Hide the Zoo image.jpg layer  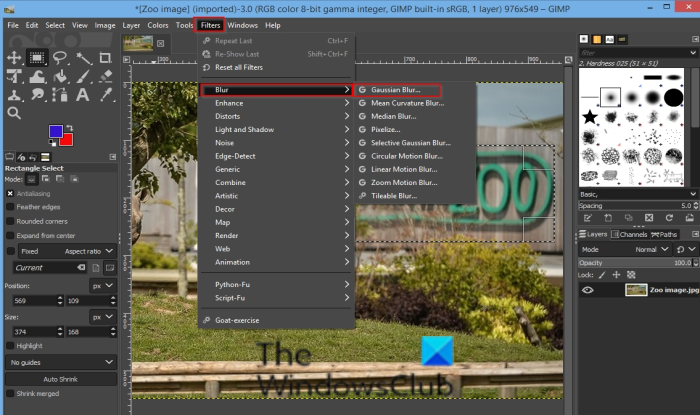pos(588,290)
